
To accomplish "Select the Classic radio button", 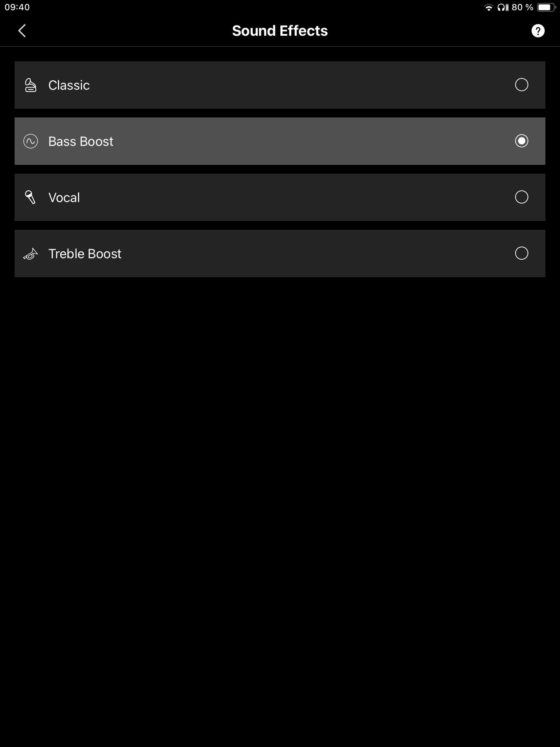I will [521, 85].
